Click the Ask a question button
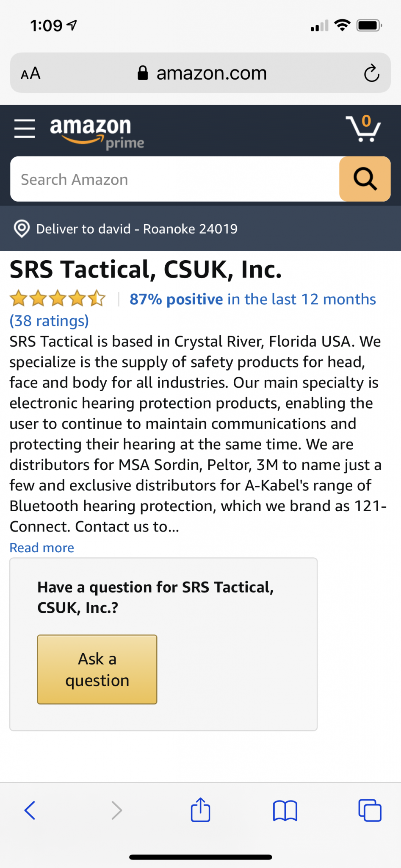Viewport: 401px width, 868px height. pyautogui.click(x=97, y=669)
